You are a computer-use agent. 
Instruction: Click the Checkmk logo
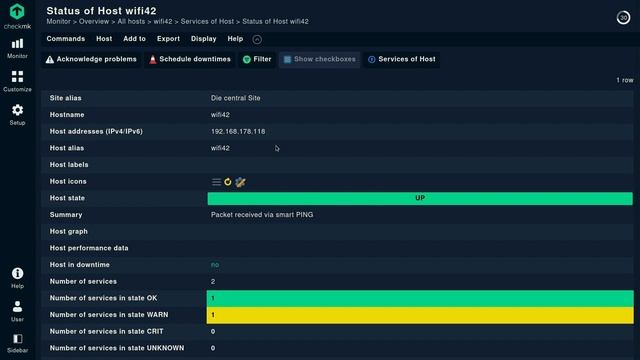click(17, 16)
